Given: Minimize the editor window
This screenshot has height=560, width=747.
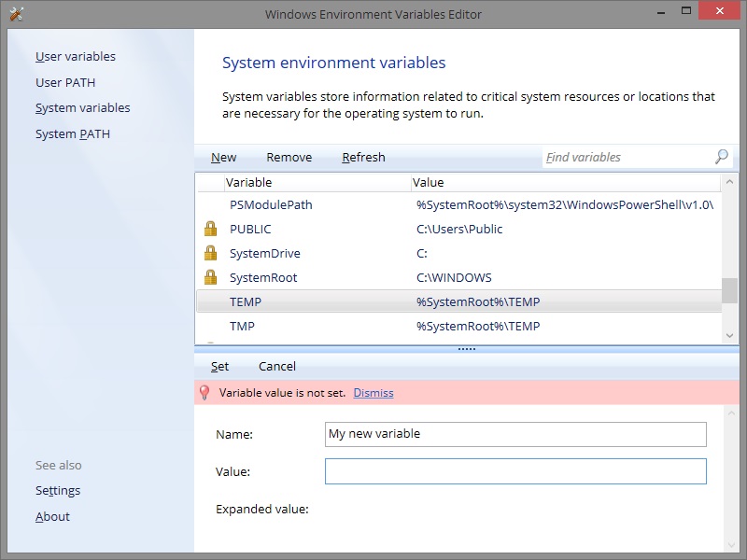Looking at the screenshot, I should (661, 12).
